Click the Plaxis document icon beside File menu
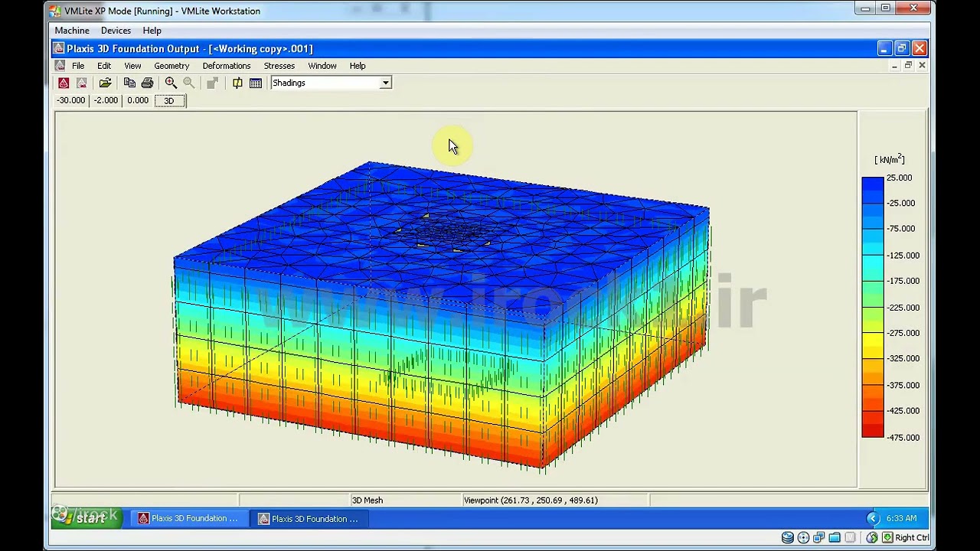The width and height of the screenshot is (980, 551). (60, 66)
